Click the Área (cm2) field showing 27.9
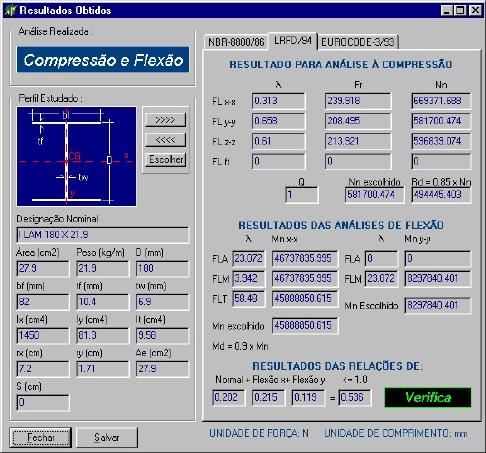Image resolution: width=486 pixels, height=453 pixels. (43, 268)
